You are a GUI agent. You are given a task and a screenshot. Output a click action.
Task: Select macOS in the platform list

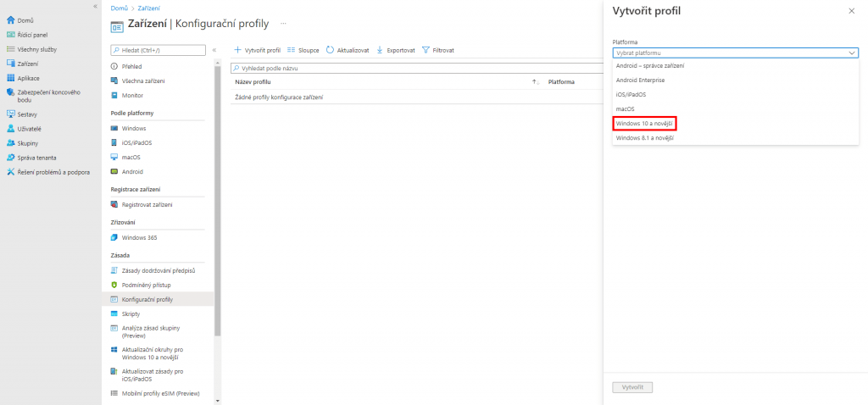point(626,108)
